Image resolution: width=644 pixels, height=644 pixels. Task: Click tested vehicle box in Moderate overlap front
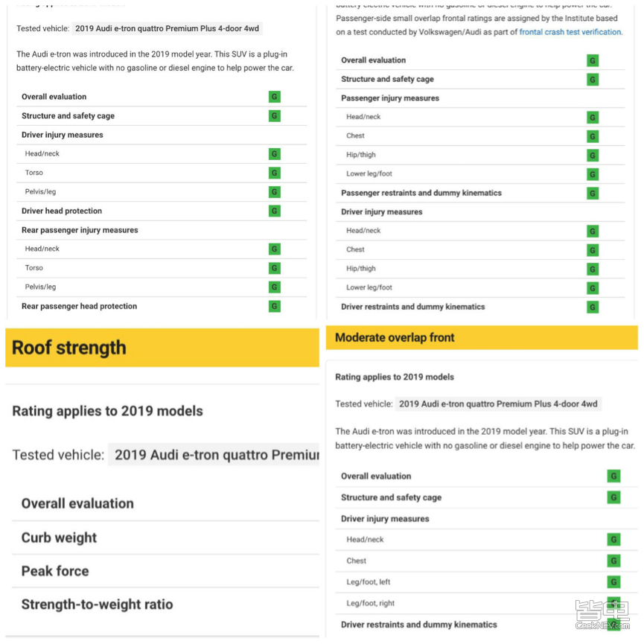click(498, 404)
